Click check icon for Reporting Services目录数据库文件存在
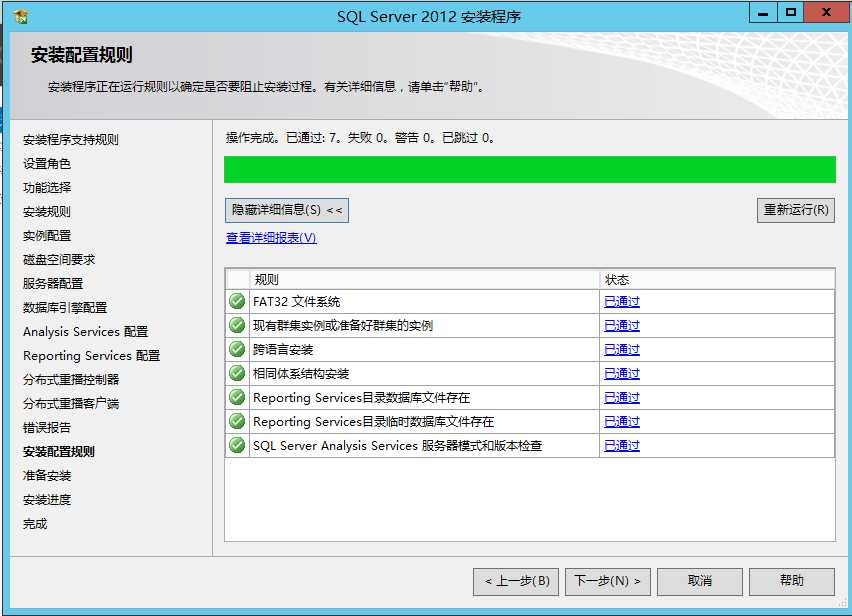 [237, 397]
